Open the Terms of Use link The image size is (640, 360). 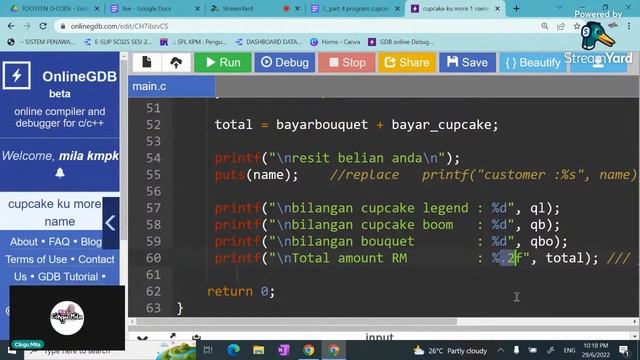click(x=36, y=259)
